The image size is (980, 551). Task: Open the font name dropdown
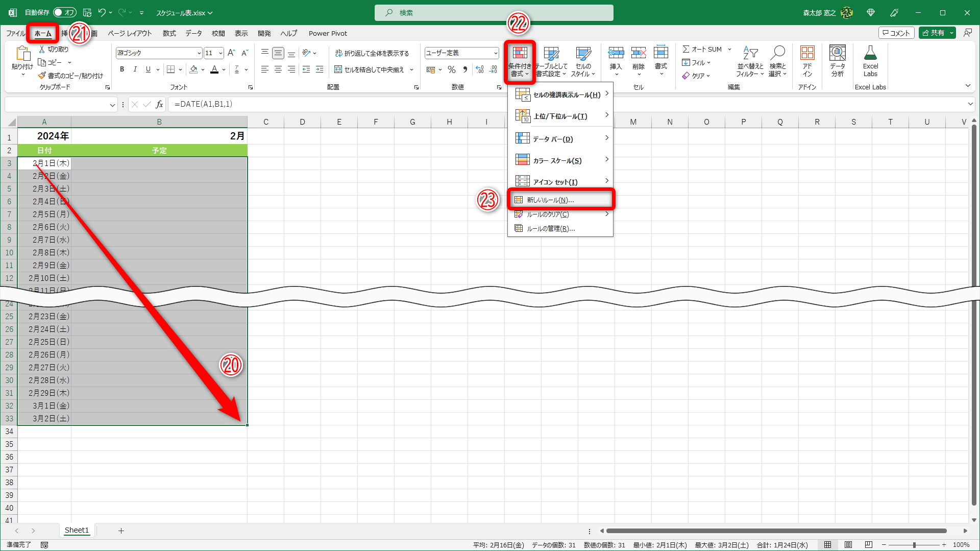click(x=199, y=53)
